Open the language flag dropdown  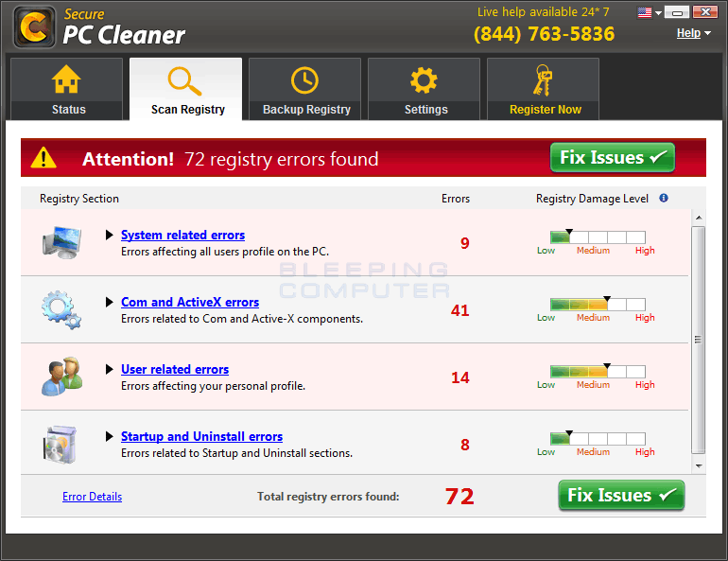650,13
